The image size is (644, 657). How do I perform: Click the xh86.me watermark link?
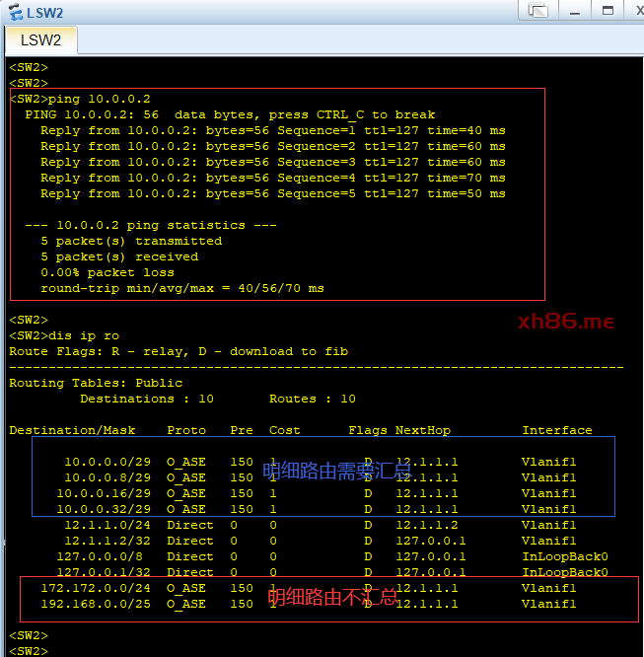pyautogui.click(x=565, y=323)
